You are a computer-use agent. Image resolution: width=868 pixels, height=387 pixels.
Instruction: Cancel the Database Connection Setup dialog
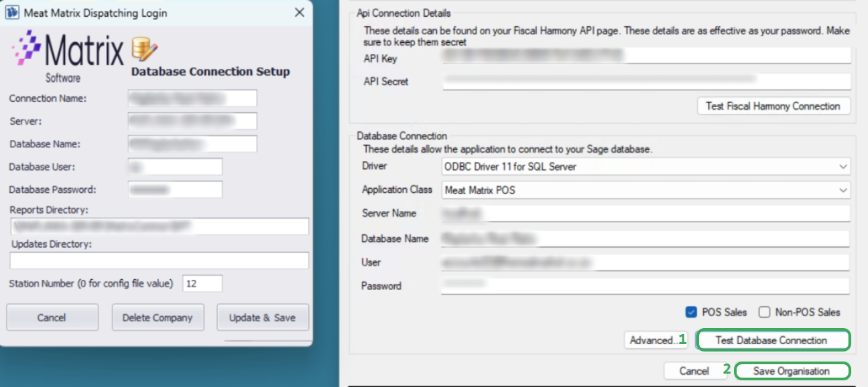click(x=52, y=317)
